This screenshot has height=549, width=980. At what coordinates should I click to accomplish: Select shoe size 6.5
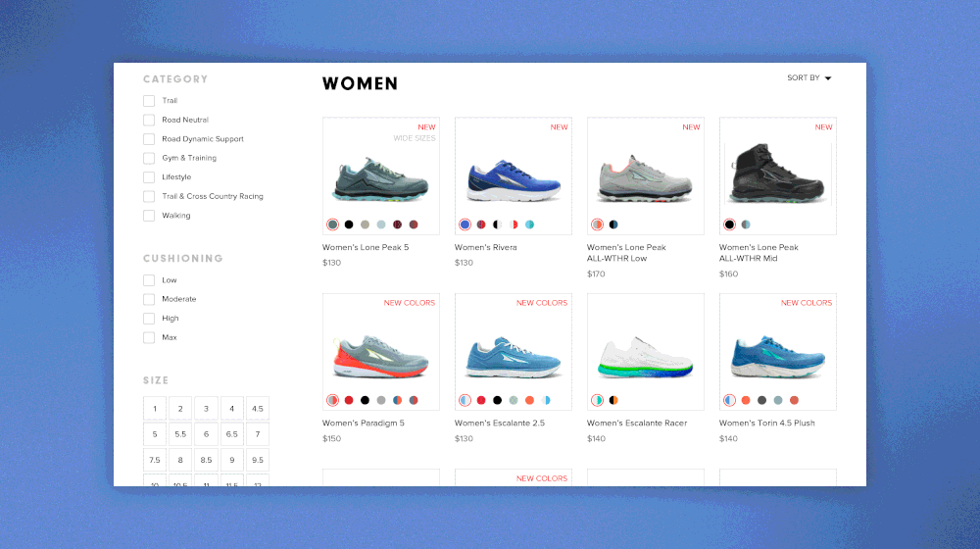[232, 434]
